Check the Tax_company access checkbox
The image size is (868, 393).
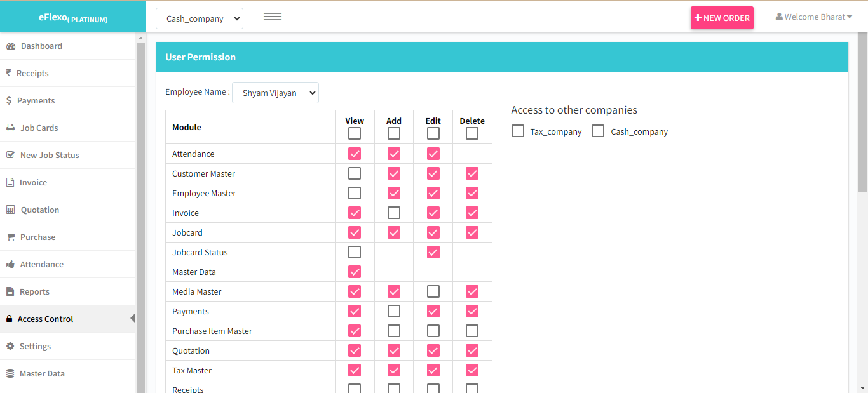(518, 131)
